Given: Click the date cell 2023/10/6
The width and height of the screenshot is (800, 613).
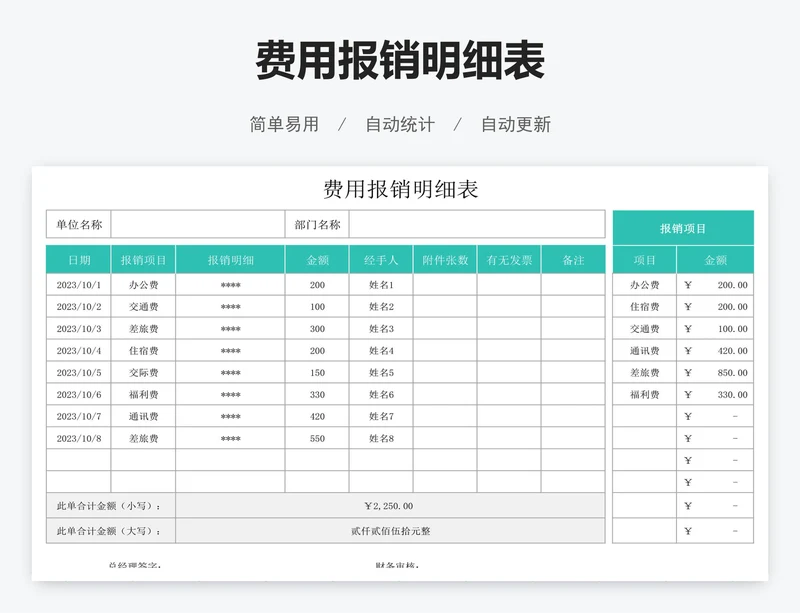Looking at the screenshot, I should tap(79, 395).
